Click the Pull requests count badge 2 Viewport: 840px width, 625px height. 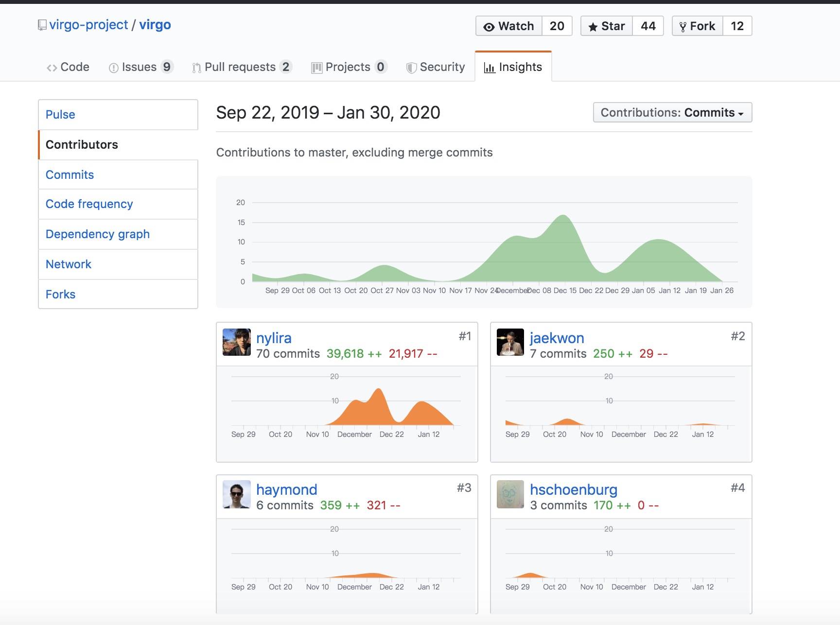pos(286,67)
